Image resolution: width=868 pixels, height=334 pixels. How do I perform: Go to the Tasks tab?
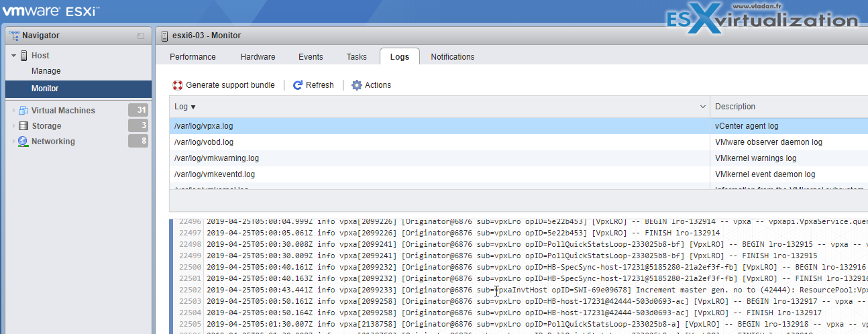click(x=356, y=57)
